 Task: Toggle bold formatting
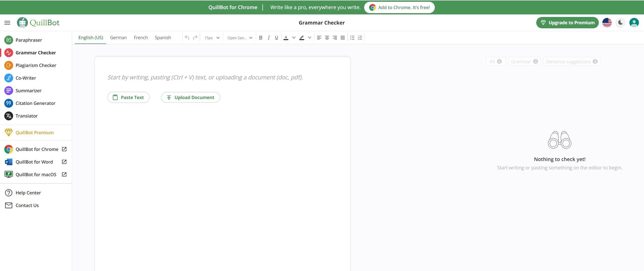261,38
